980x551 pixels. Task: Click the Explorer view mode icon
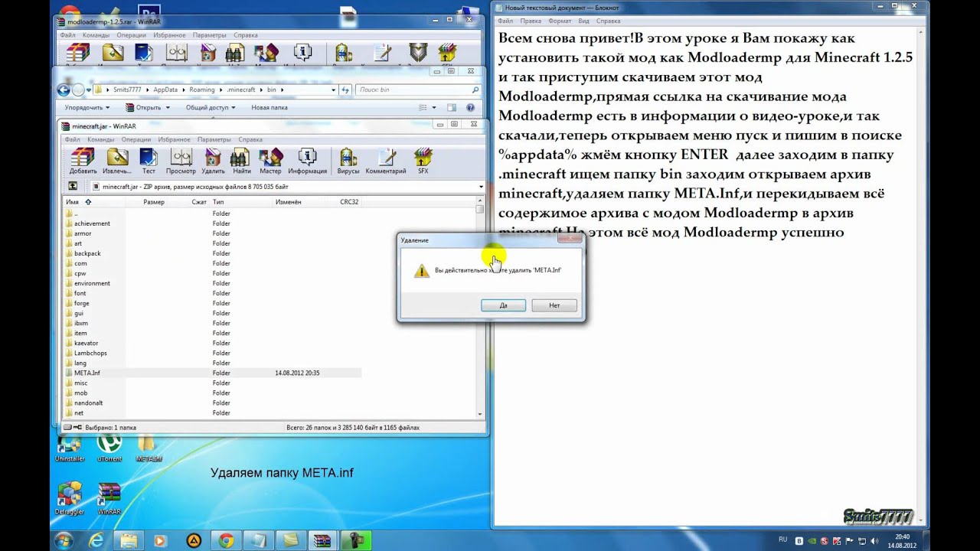click(421, 108)
